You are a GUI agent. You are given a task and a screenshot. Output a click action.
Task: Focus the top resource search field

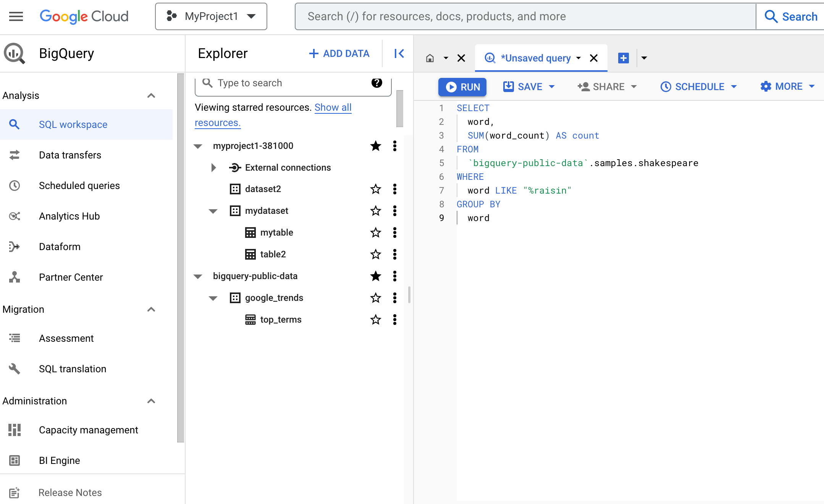[525, 16]
